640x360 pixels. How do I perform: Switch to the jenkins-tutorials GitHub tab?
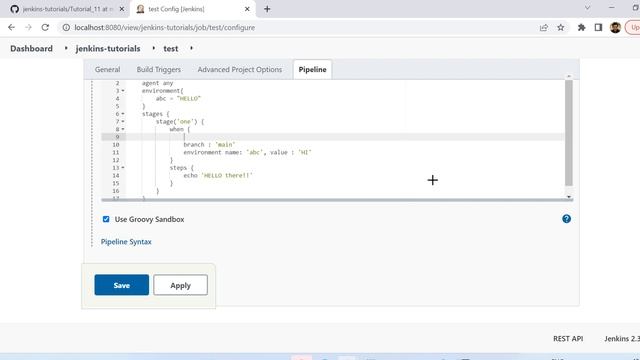click(x=64, y=9)
